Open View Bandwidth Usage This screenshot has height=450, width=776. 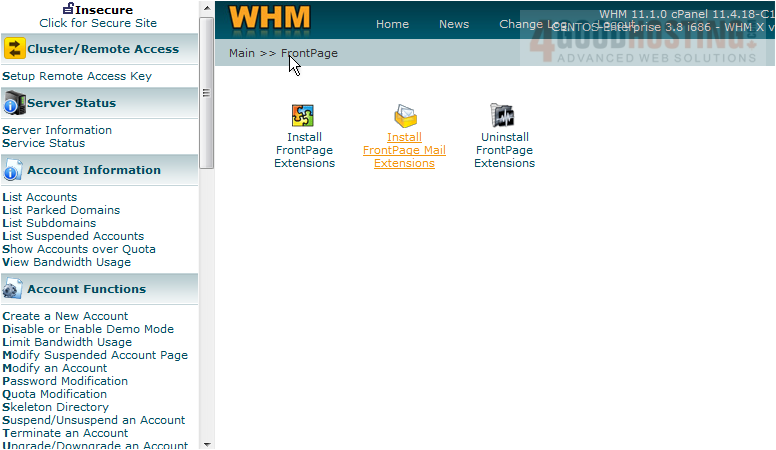pyautogui.click(x=66, y=262)
